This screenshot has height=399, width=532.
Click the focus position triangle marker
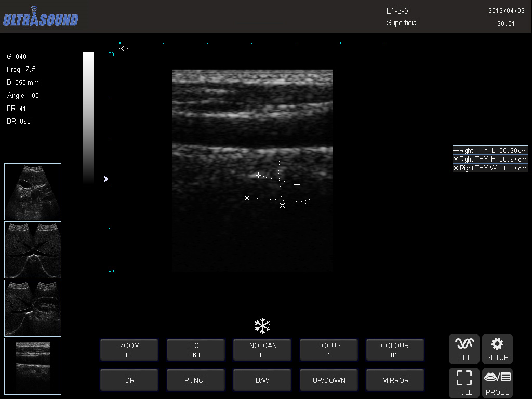105,179
